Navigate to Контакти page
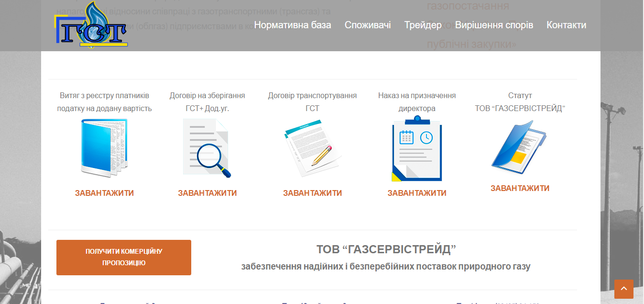 point(566,25)
